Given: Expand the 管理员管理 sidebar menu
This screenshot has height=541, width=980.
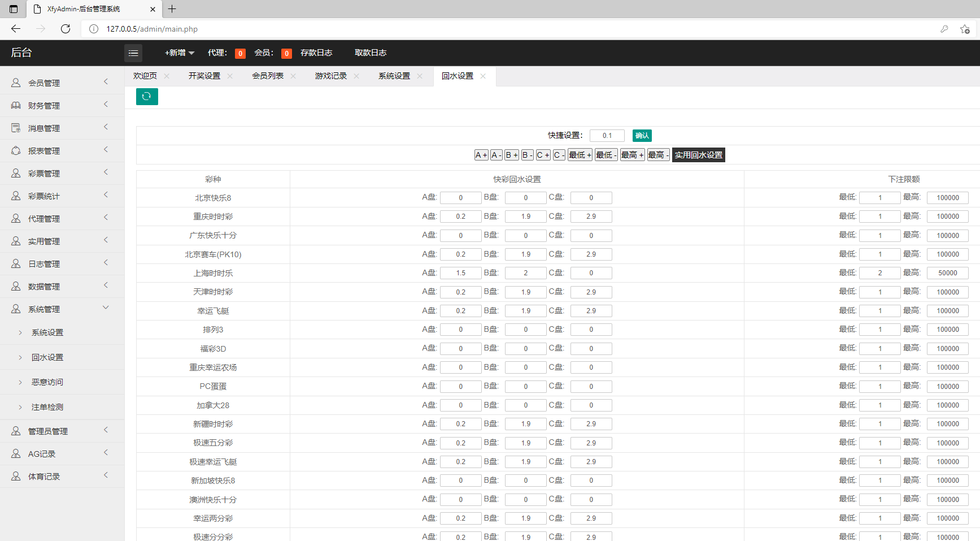Looking at the screenshot, I should pyautogui.click(x=62, y=431).
